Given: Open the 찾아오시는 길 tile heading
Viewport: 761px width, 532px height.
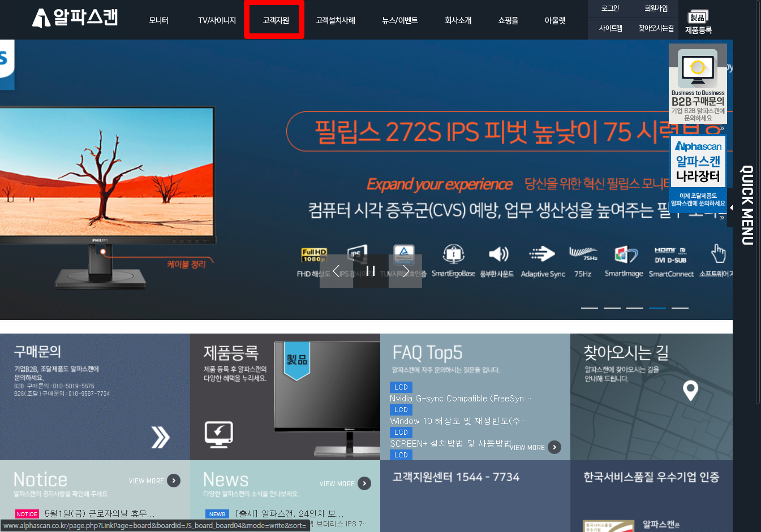Looking at the screenshot, I should 626,353.
